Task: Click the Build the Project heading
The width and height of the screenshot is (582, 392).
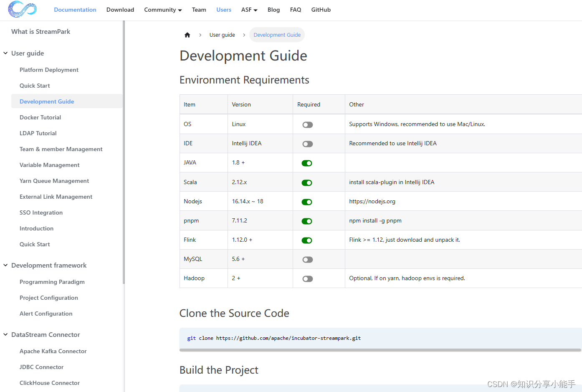Action: tap(219, 370)
